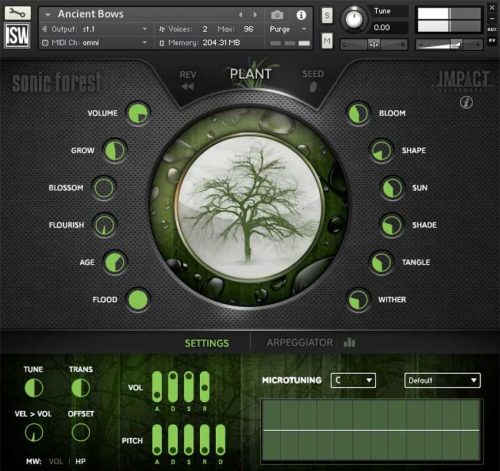Click the Bloom knob
The image size is (500, 471).
pyautogui.click(x=358, y=113)
